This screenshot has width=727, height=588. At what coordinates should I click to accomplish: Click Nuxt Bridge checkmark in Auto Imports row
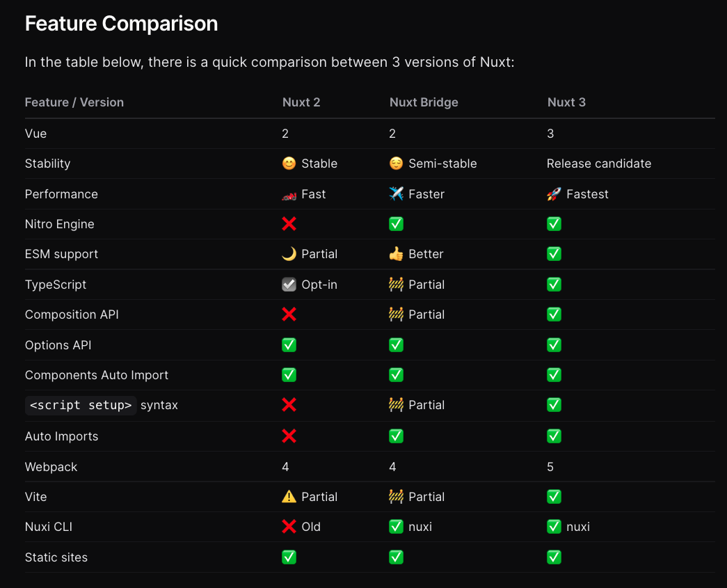click(396, 436)
